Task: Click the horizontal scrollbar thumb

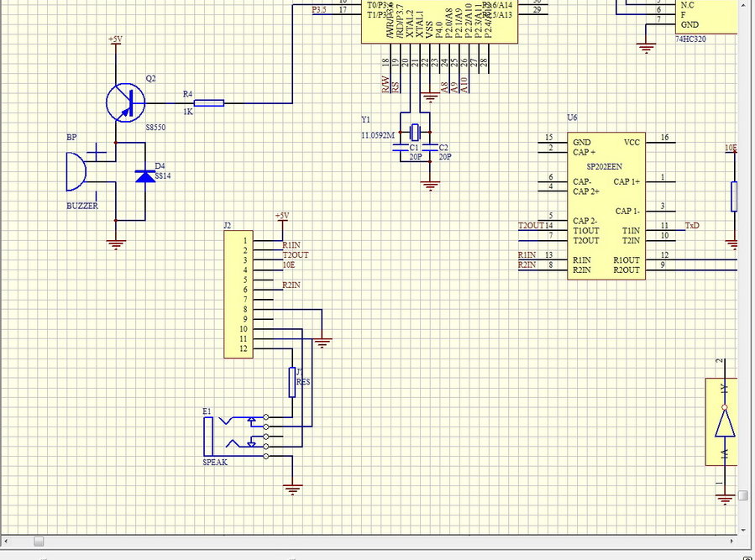Action: coord(38,541)
